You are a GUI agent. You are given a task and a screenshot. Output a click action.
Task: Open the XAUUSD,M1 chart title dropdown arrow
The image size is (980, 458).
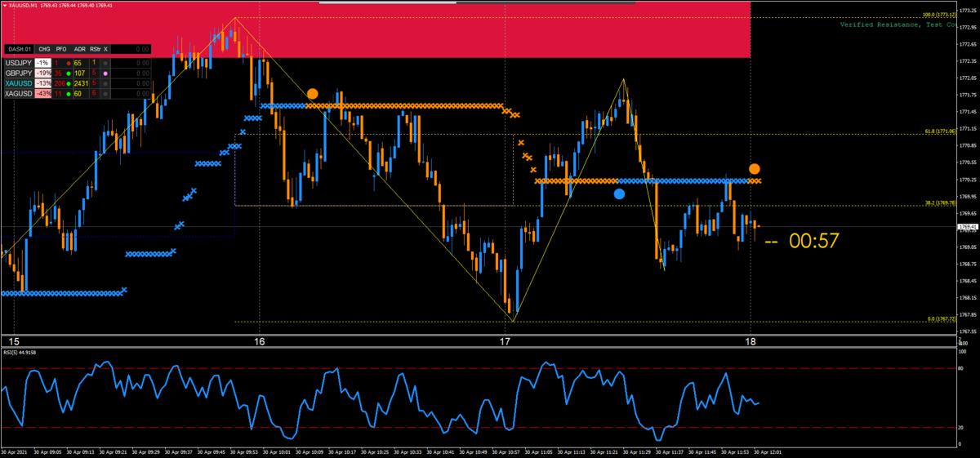click(4, 5)
